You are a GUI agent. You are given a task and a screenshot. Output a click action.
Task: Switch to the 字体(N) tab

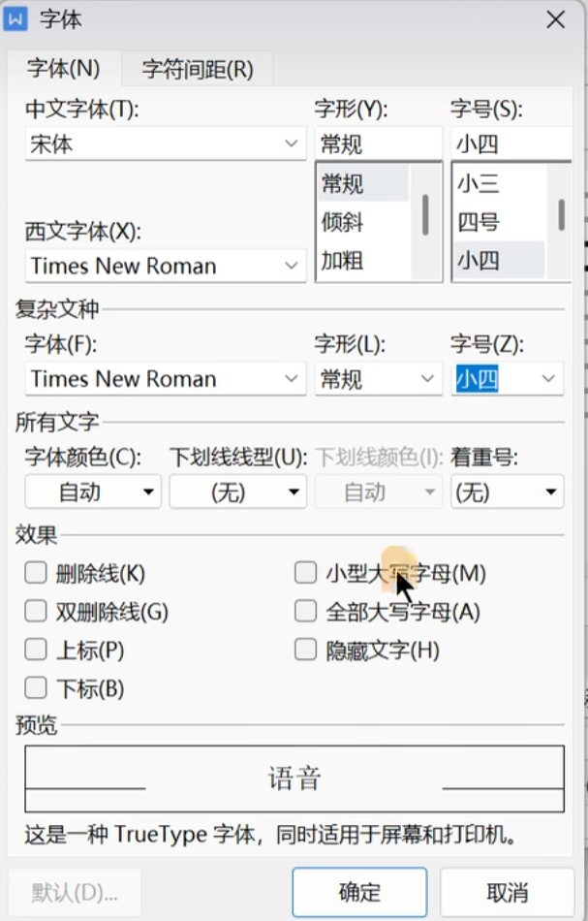pos(64,69)
